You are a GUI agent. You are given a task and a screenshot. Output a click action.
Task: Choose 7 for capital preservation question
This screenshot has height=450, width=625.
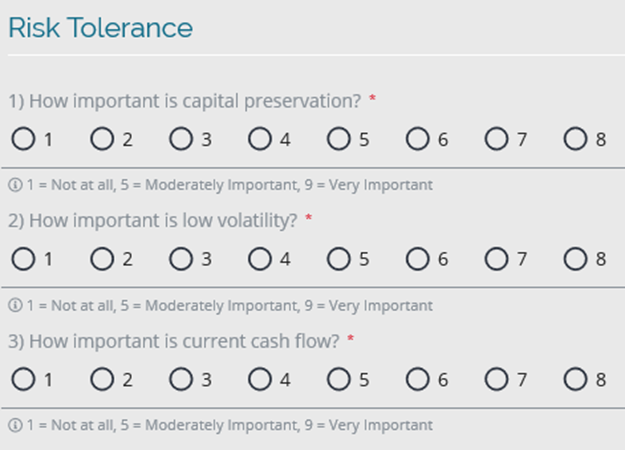click(x=497, y=139)
